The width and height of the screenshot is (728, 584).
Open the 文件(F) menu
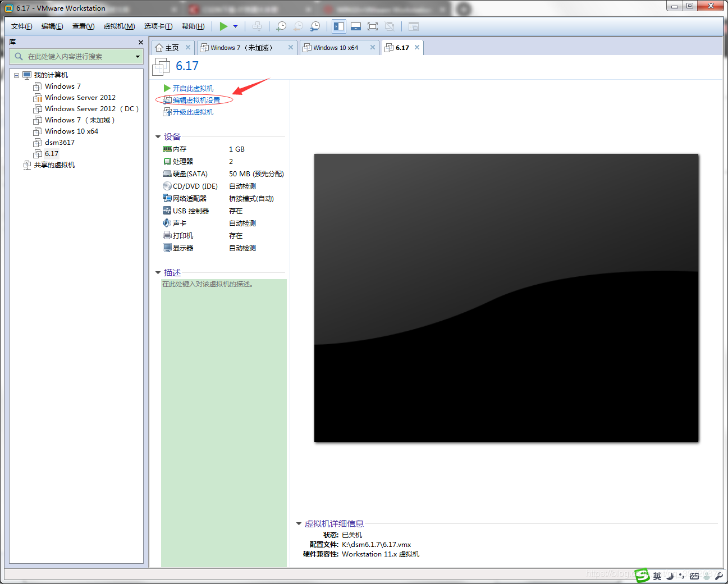(22, 26)
